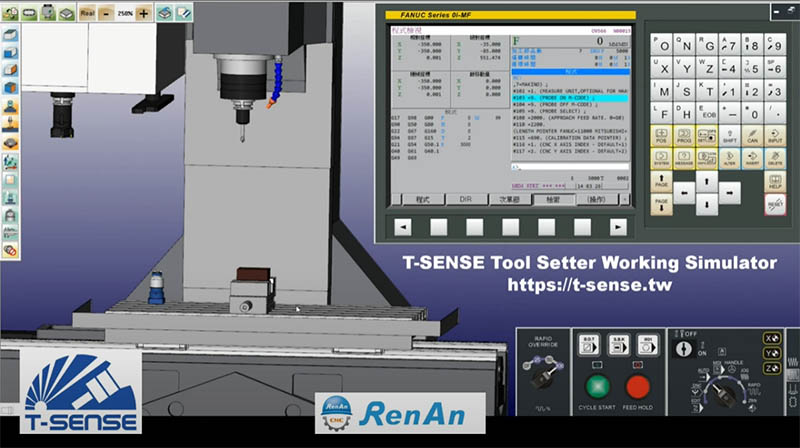Click the right cursor arrow key

[x=730, y=193]
